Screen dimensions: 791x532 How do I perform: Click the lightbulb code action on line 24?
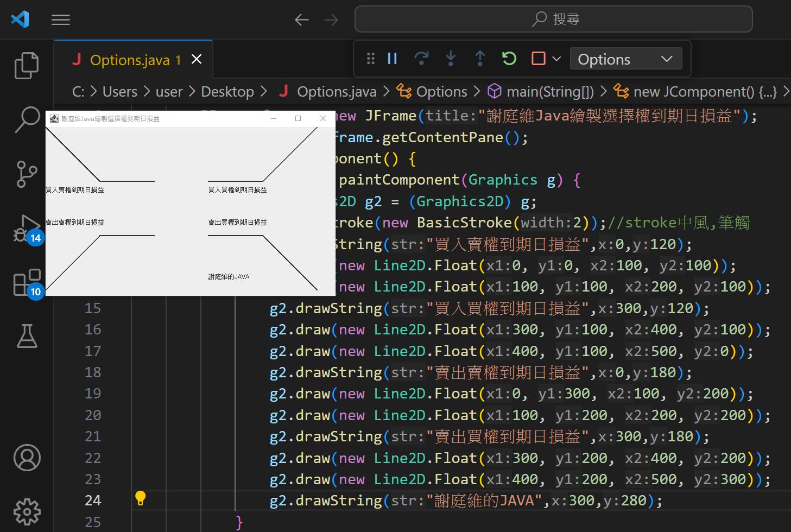[x=140, y=498]
